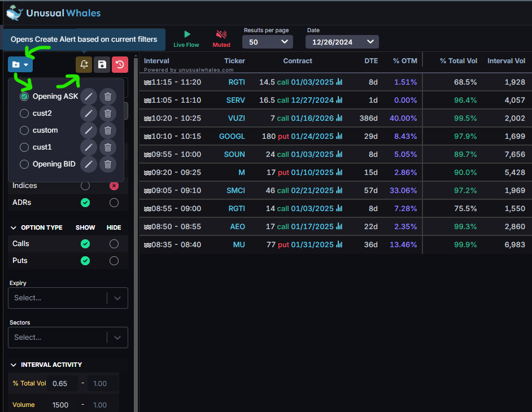Open chart icon for VUZI 7 call
Screen dimensions: 532x412
point(339,118)
